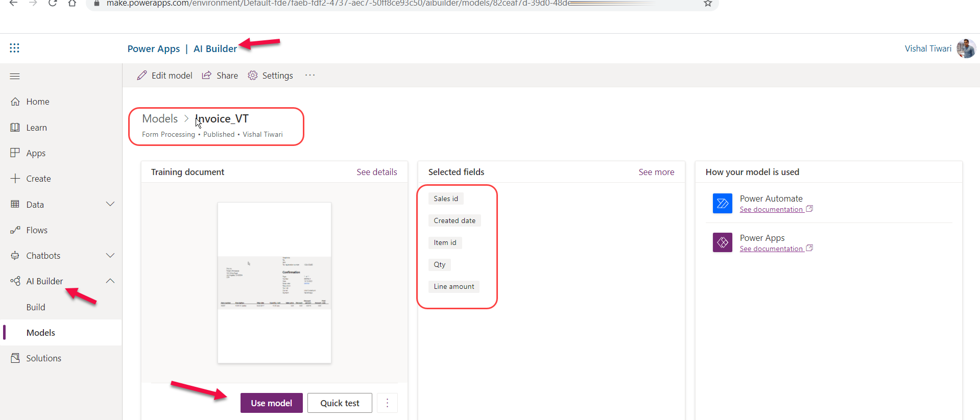Click the Share arrow icon
Viewport: 980px width, 420px height.
coord(207,76)
